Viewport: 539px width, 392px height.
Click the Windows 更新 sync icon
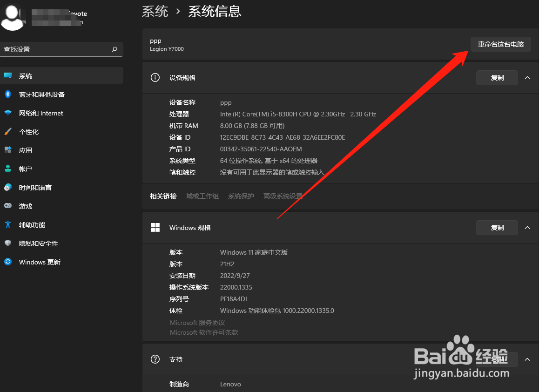[8, 262]
